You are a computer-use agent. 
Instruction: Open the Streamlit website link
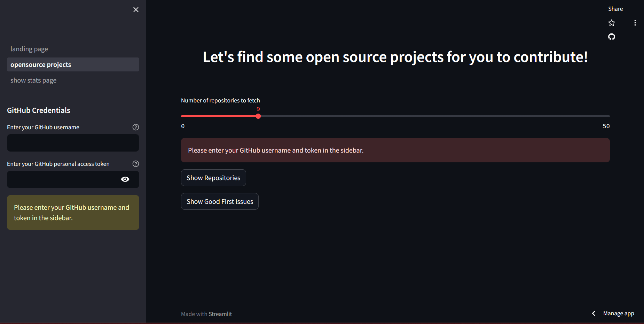[x=220, y=314]
